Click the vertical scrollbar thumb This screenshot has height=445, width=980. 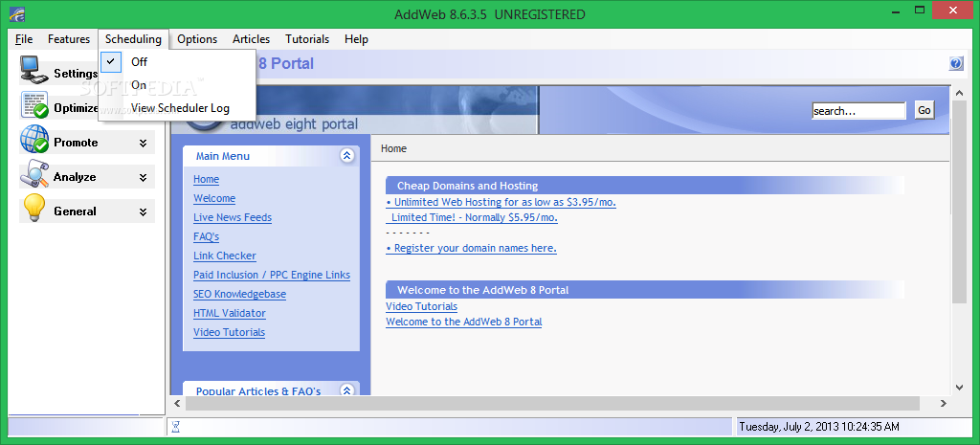point(959,202)
